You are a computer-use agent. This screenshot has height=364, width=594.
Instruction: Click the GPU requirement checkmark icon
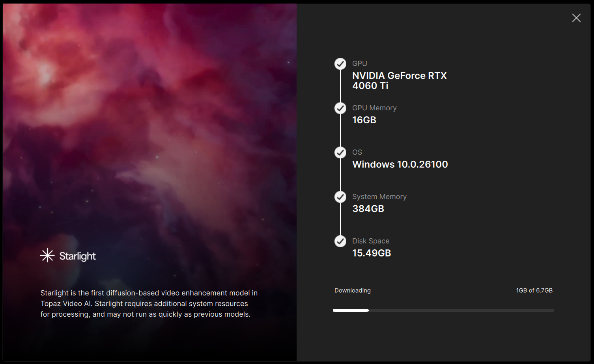pos(340,64)
